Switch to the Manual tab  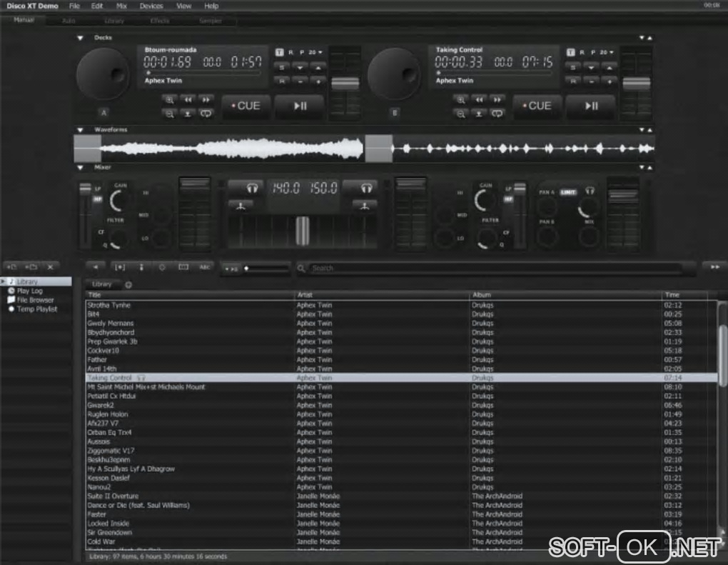(x=24, y=20)
